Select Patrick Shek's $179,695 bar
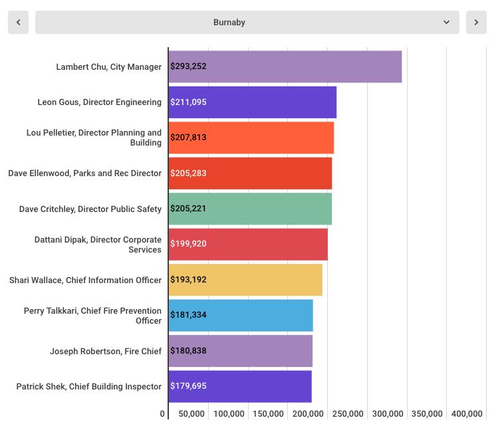 (x=240, y=386)
